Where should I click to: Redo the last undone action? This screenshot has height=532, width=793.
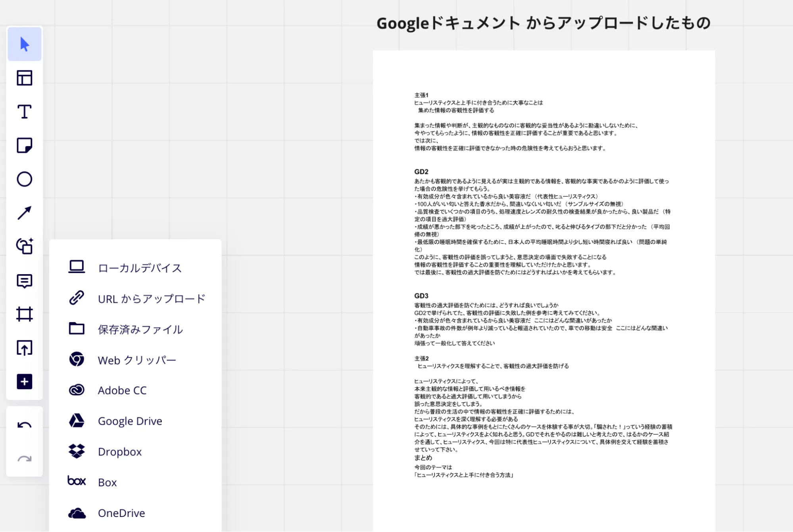[x=25, y=459]
